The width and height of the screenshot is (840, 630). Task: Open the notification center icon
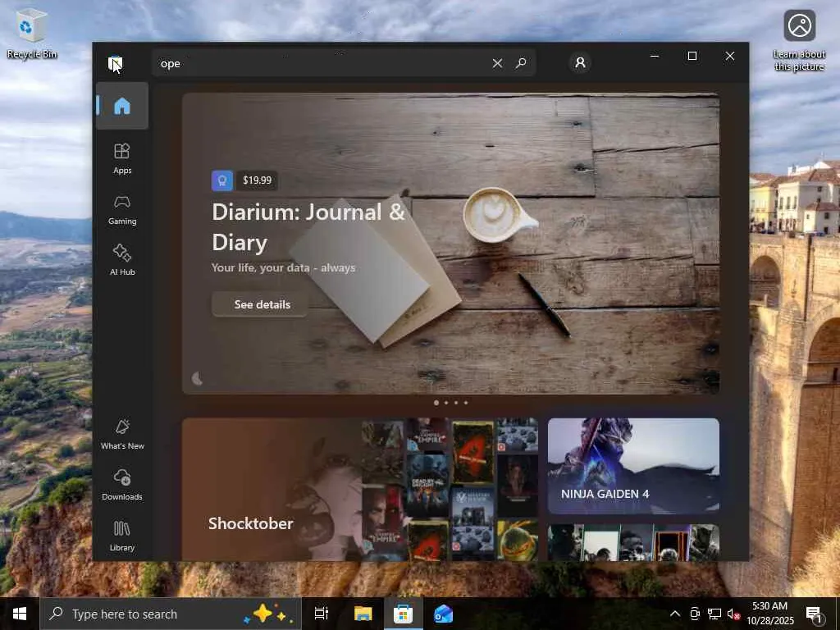815,614
